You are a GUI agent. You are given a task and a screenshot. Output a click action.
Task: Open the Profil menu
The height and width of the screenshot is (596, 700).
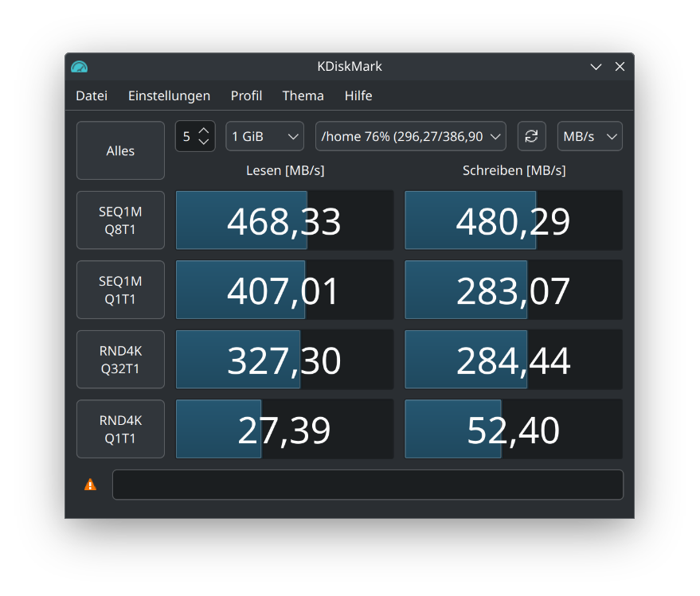click(x=246, y=95)
